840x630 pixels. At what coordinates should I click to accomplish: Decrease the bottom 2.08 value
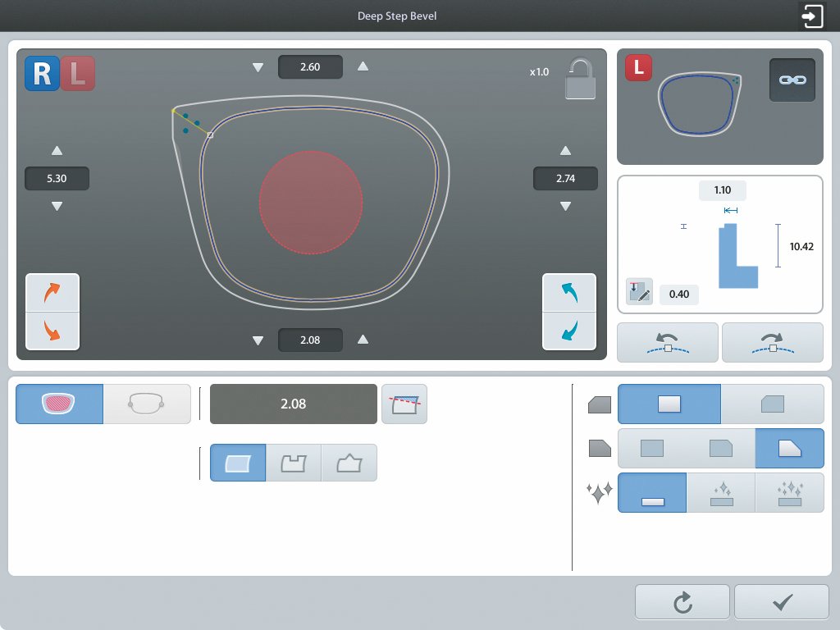point(258,340)
